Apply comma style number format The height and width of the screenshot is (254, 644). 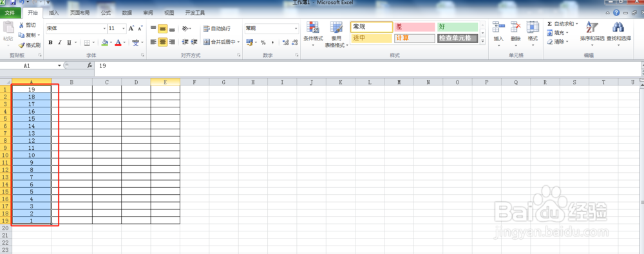click(x=272, y=42)
